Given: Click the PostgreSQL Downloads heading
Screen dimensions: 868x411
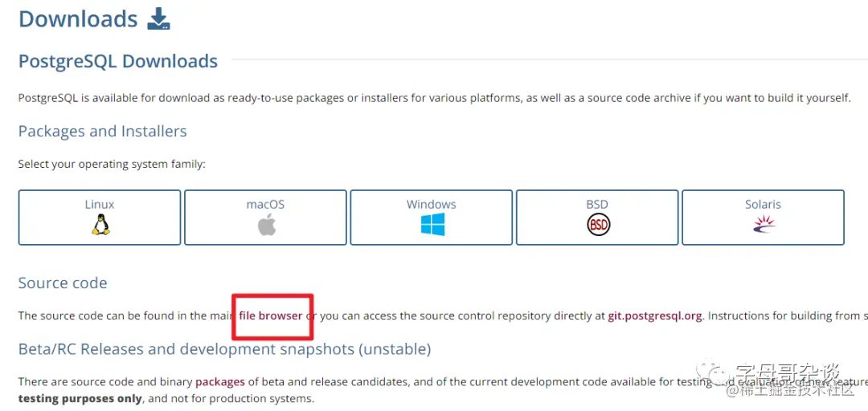Looking at the screenshot, I should [118, 61].
